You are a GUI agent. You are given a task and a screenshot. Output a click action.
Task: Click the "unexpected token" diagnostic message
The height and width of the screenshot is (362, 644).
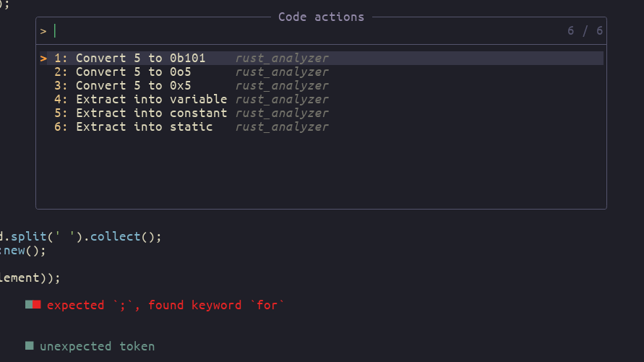point(97,346)
